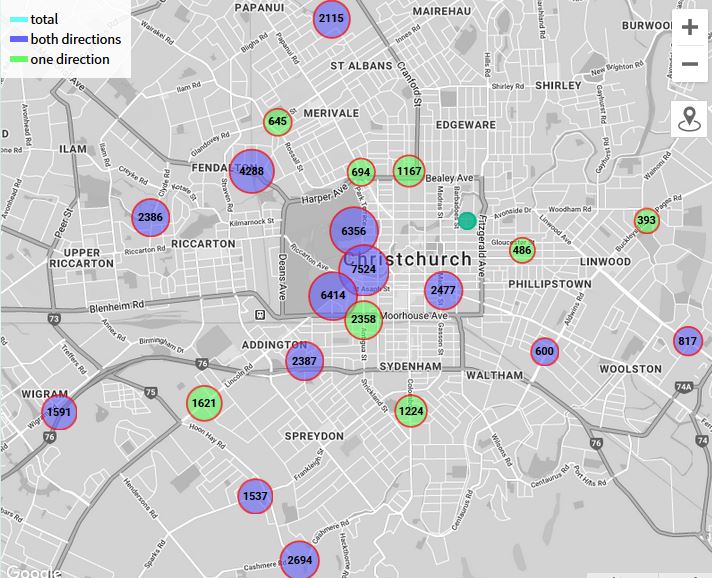Click the green 1167 marker by Bealey Ave
712x578 pixels.
[x=409, y=171]
